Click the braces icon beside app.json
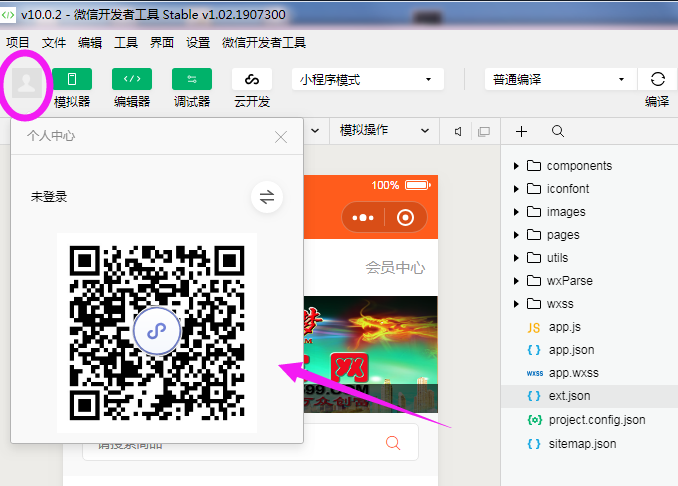Screen dimensions: 678x486 click(534, 350)
